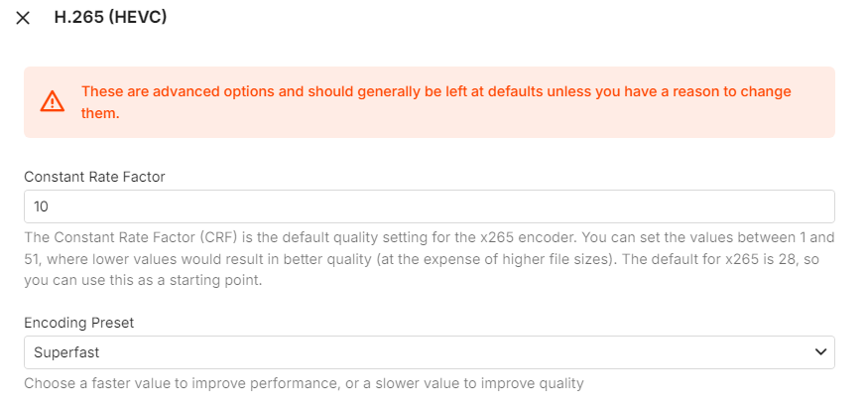Click the "Encoding Preset" field label

click(78, 322)
